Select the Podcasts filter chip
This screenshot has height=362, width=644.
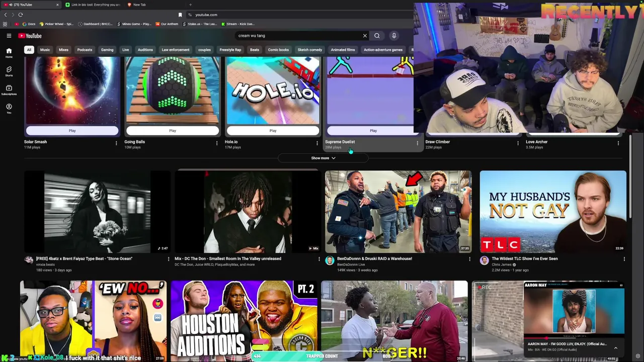pyautogui.click(x=85, y=50)
